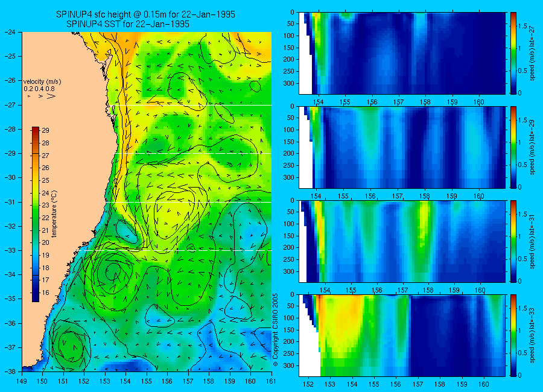Click the "1.5" tick on the lat=-27 speed bar
This screenshot has height=392, width=543.
[523, 27]
